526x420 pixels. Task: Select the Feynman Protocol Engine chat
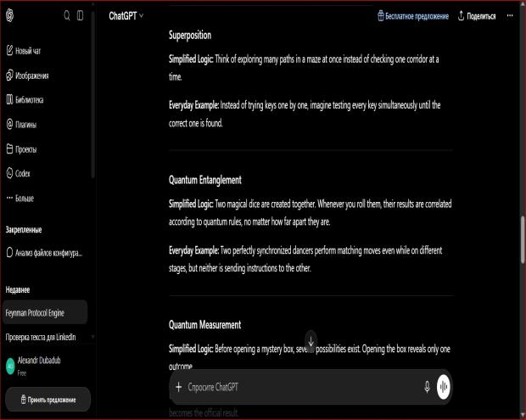(45, 312)
